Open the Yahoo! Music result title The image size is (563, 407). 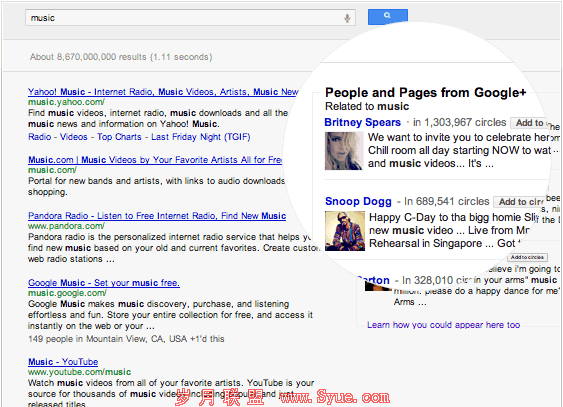[x=163, y=92]
